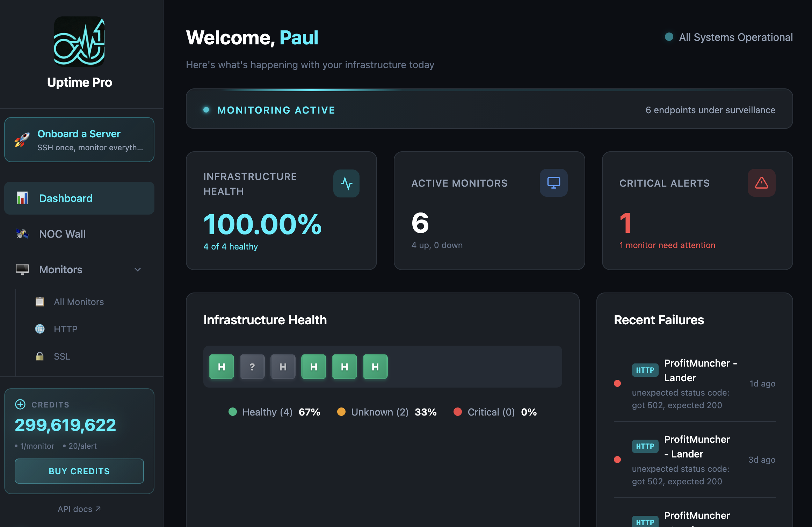Open the ProfitMuncher - Lander failure from 3d ago
812x527 pixels.
point(695,460)
